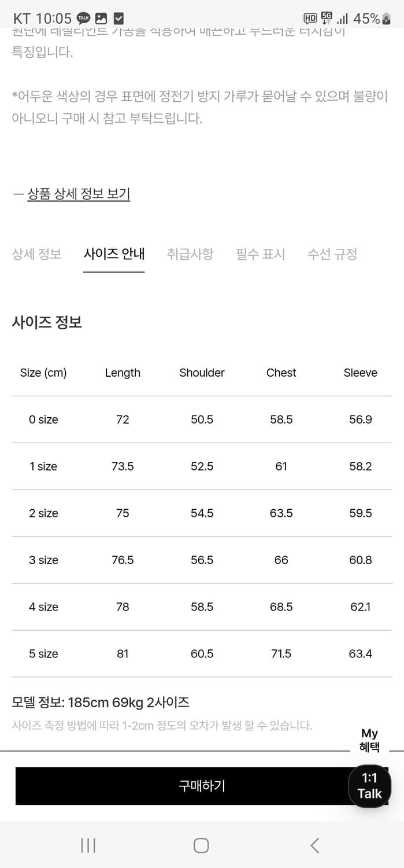Image resolution: width=404 pixels, height=868 pixels.
Task: Tap the My 혜택 floating element
Action: [x=369, y=740]
